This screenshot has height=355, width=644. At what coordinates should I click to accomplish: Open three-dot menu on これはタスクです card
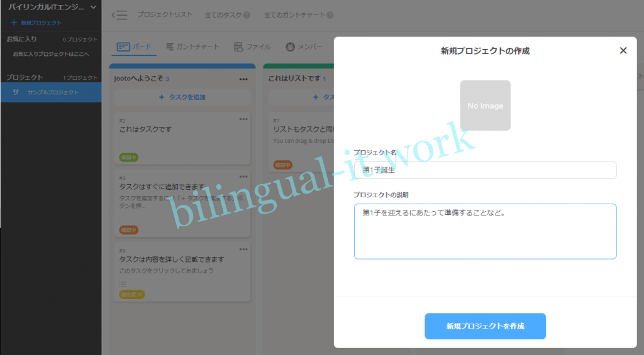pyautogui.click(x=243, y=119)
